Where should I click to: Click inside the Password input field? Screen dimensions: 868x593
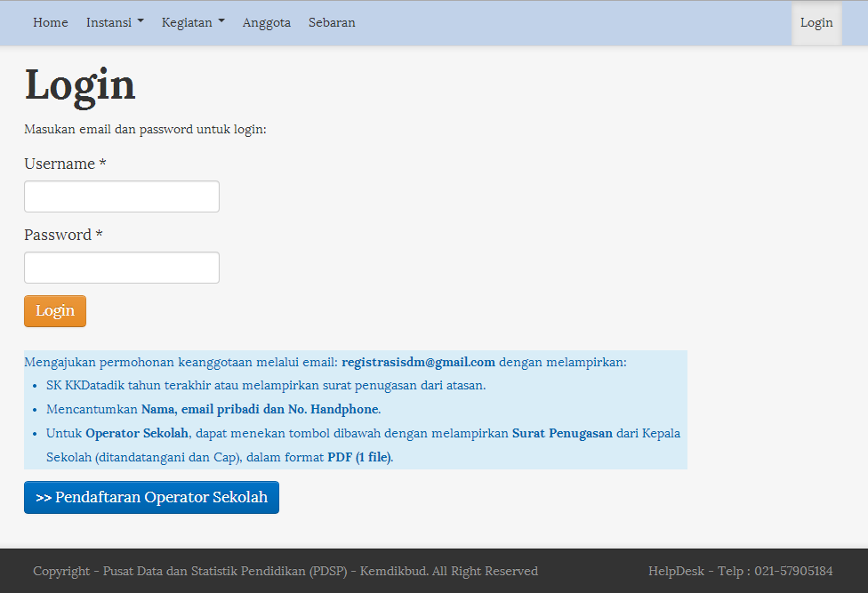pyautogui.click(x=121, y=267)
